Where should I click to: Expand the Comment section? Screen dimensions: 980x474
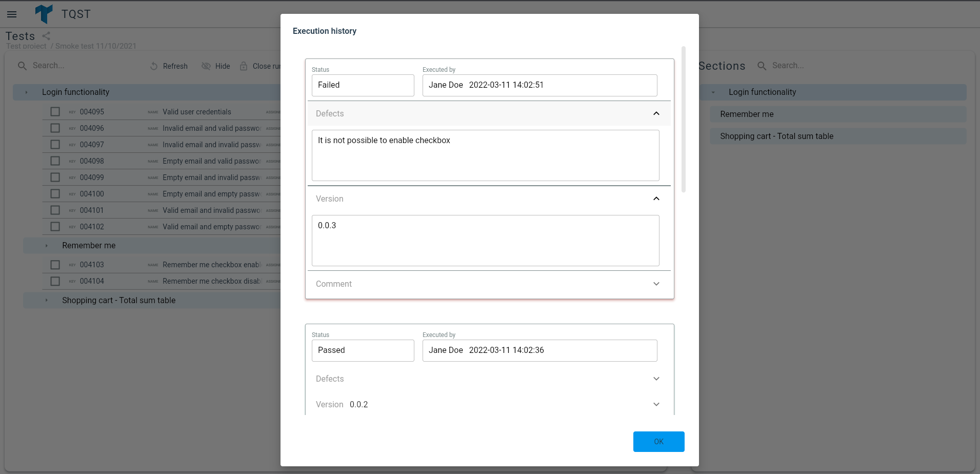(656, 284)
